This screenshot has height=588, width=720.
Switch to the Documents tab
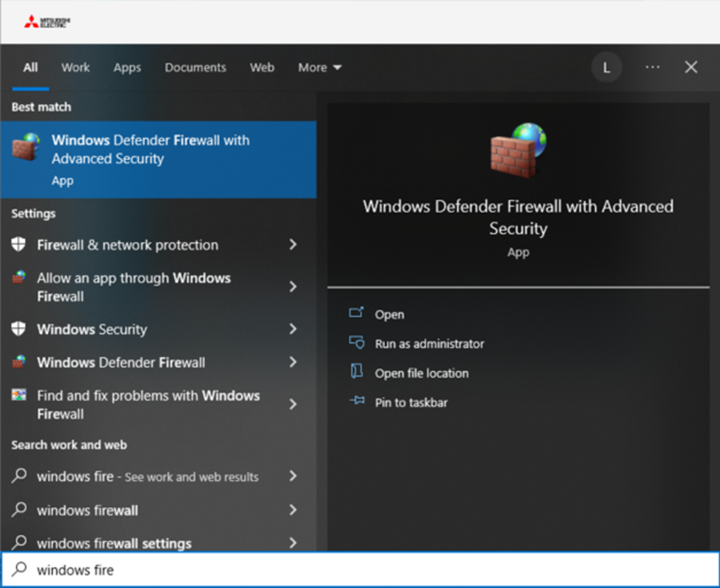pos(195,68)
